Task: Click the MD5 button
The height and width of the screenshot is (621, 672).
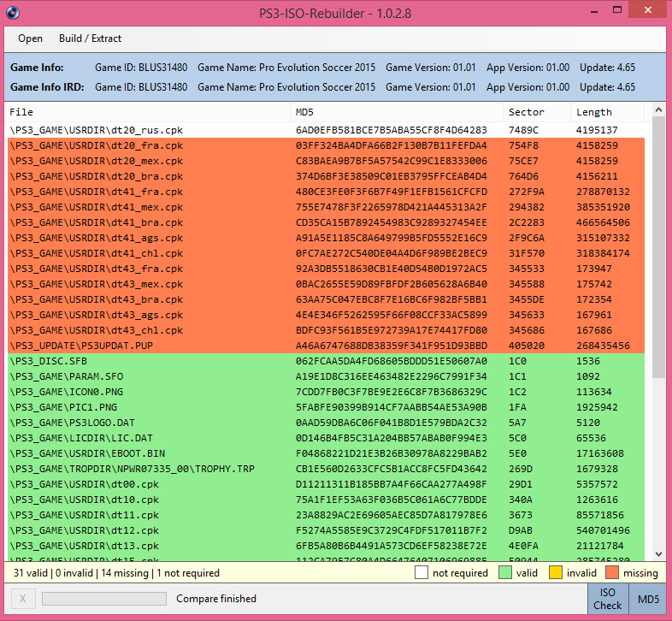Action: pyautogui.click(x=648, y=599)
